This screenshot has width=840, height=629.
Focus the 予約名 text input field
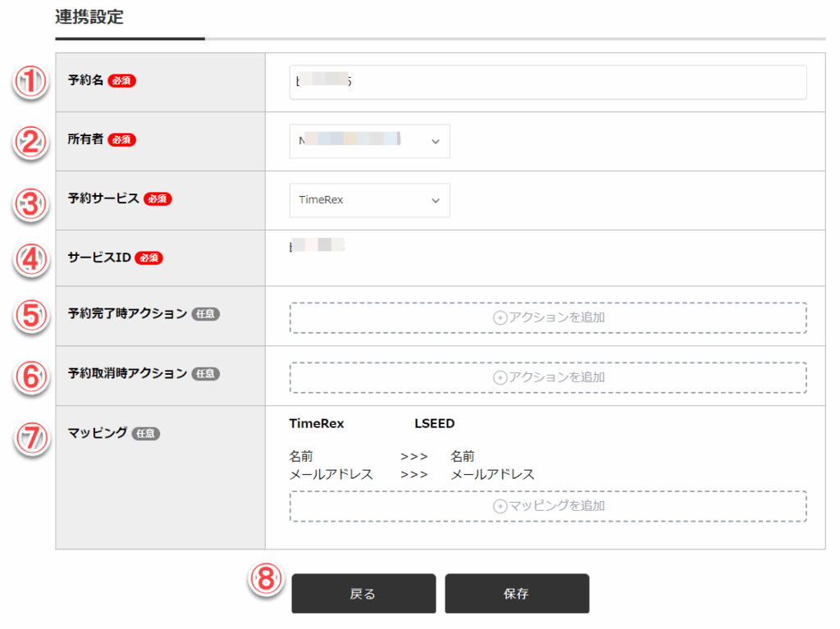point(547,82)
